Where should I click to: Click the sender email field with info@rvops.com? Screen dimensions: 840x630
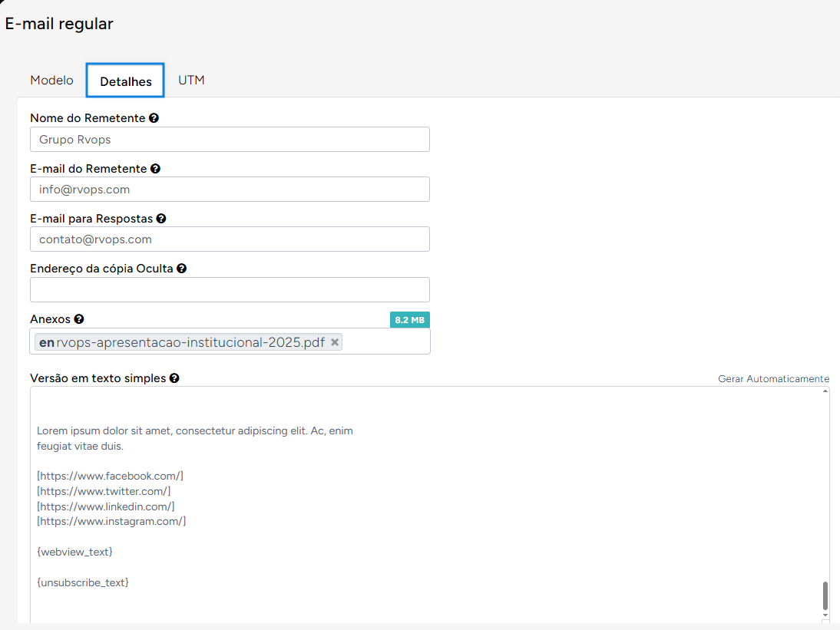tap(230, 190)
